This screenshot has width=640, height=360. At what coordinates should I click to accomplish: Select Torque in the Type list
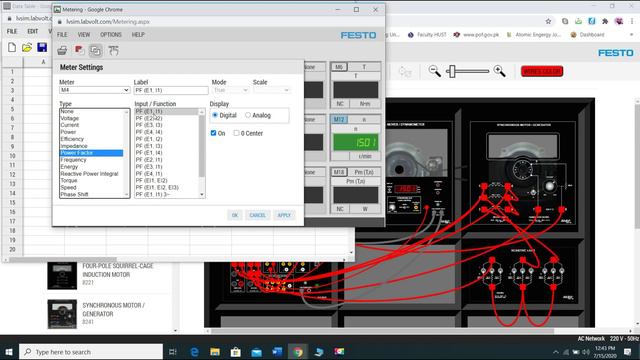tap(69, 180)
